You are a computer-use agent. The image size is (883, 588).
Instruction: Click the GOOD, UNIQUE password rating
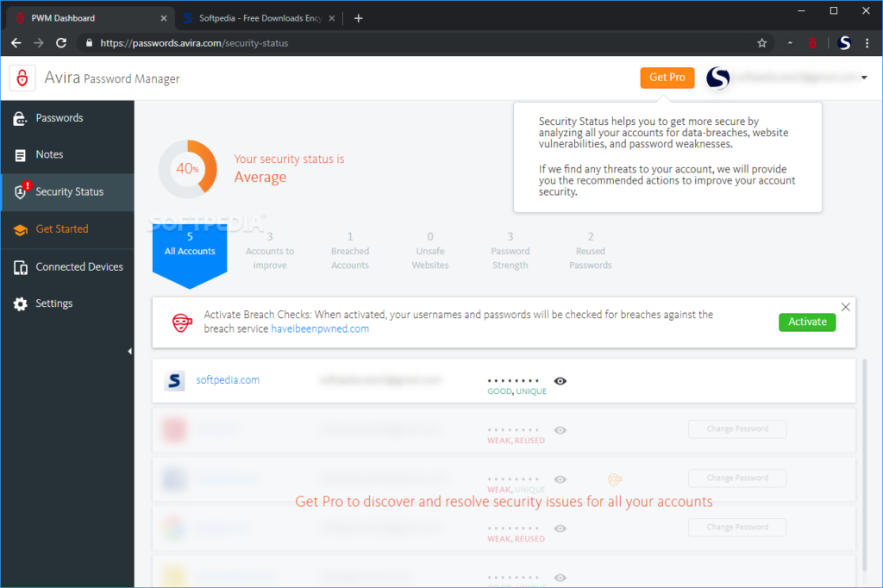tap(517, 391)
